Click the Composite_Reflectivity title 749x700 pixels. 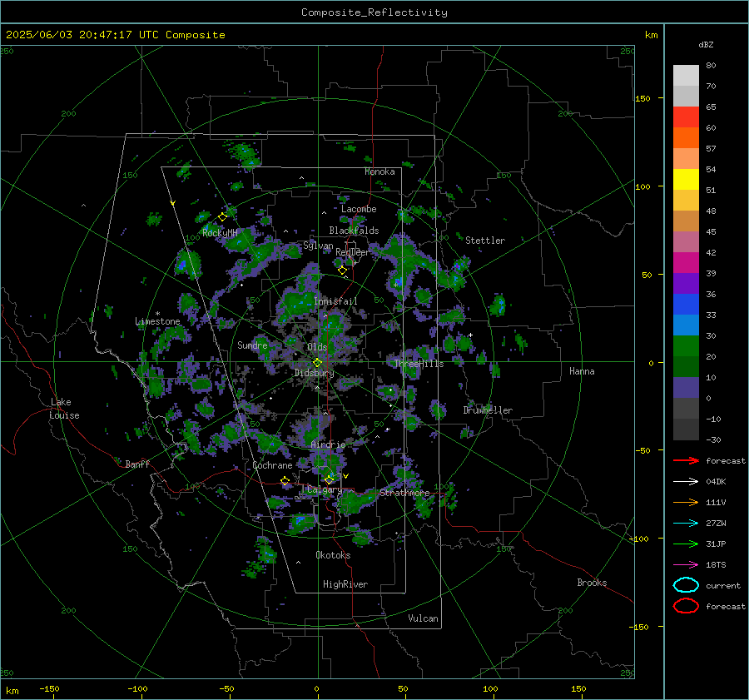[374, 12]
